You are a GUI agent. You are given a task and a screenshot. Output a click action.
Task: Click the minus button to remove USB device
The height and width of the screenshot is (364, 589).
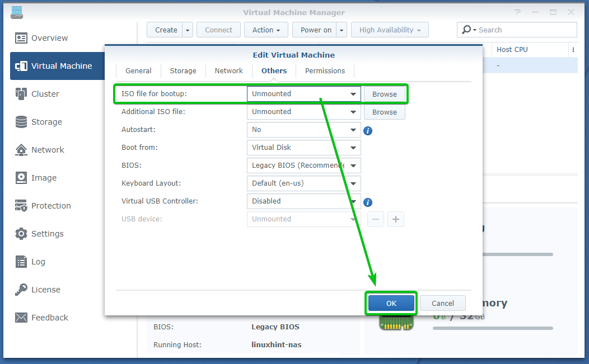click(x=376, y=219)
